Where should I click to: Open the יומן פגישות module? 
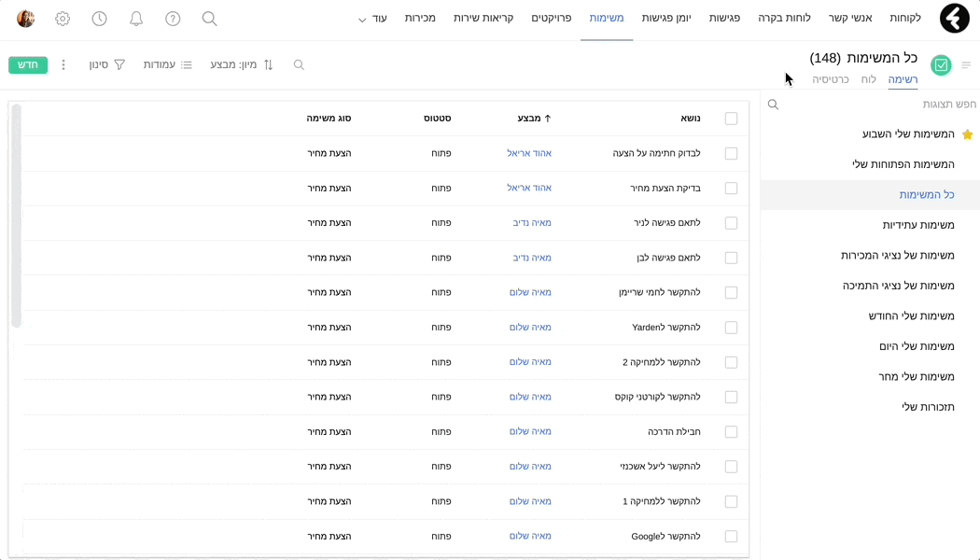point(666,18)
